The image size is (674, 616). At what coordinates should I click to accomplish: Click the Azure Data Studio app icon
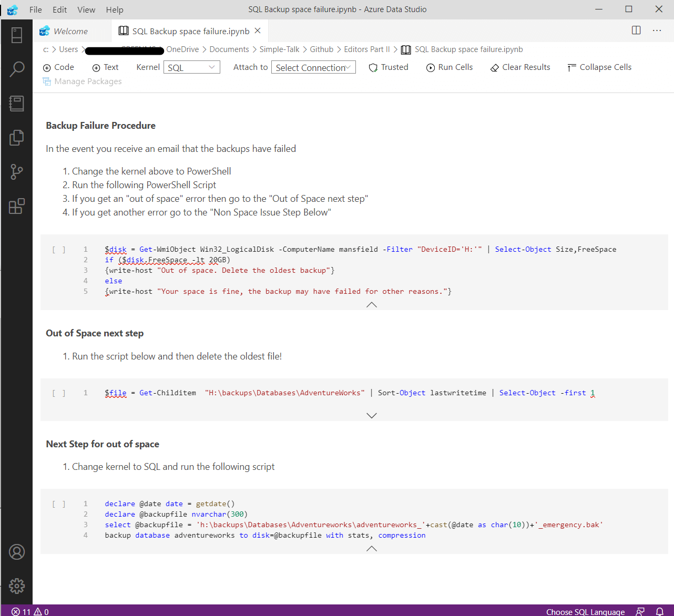pyautogui.click(x=12, y=9)
